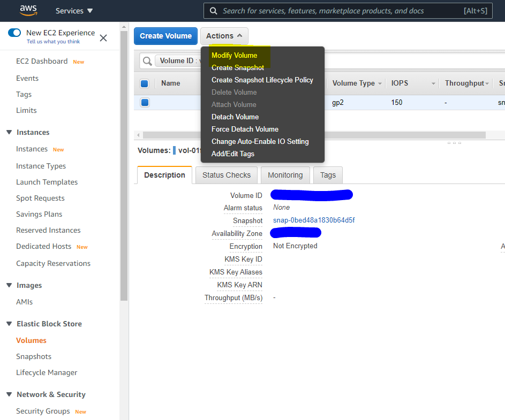The image size is (505, 420).
Task: Click the AWS logo icon
Action: coord(28,10)
